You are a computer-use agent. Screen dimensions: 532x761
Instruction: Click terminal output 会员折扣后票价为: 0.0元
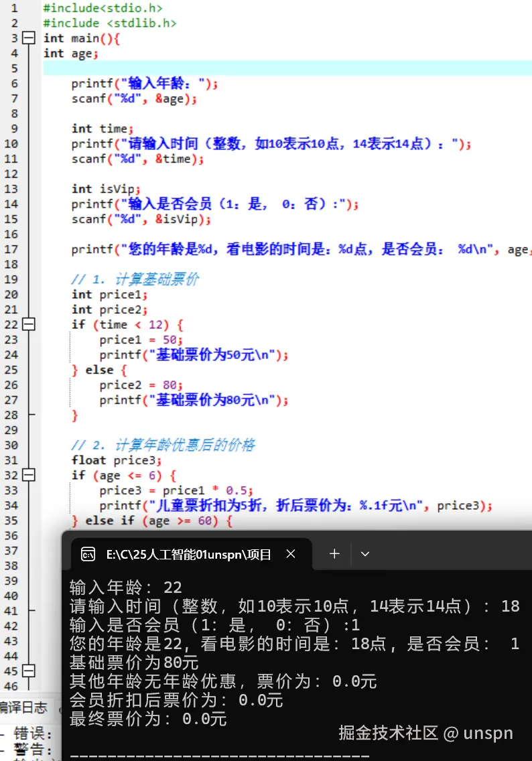(176, 700)
